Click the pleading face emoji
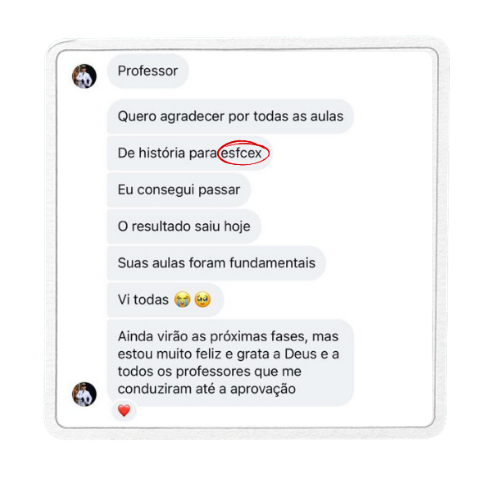This screenshot has height=500, width=500. pyautogui.click(x=203, y=299)
